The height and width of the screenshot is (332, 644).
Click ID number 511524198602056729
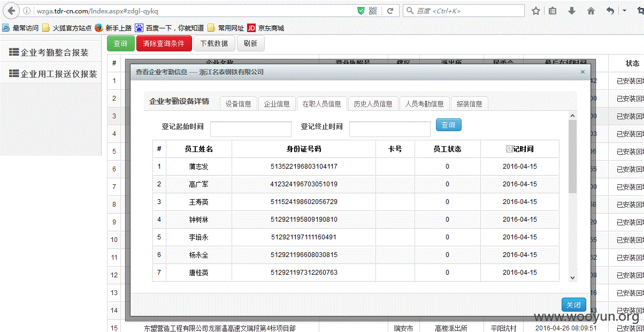point(304,202)
